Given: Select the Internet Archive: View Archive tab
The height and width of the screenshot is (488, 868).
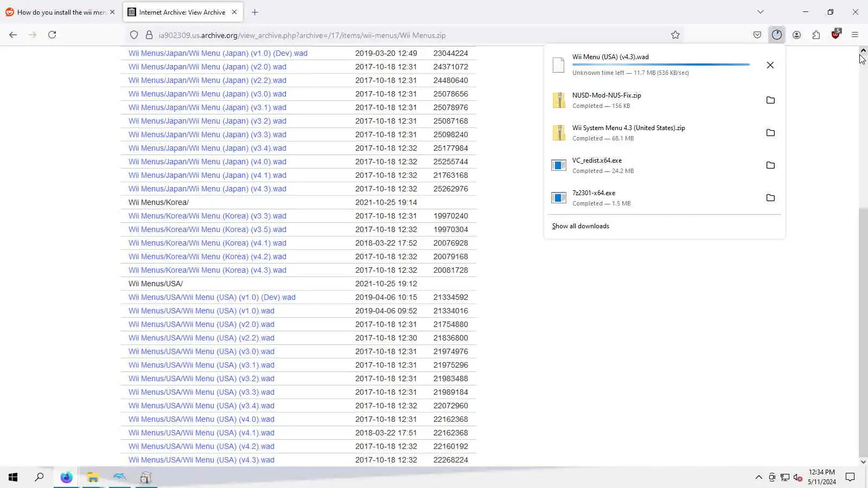Looking at the screenshot, I should (182, 12).
